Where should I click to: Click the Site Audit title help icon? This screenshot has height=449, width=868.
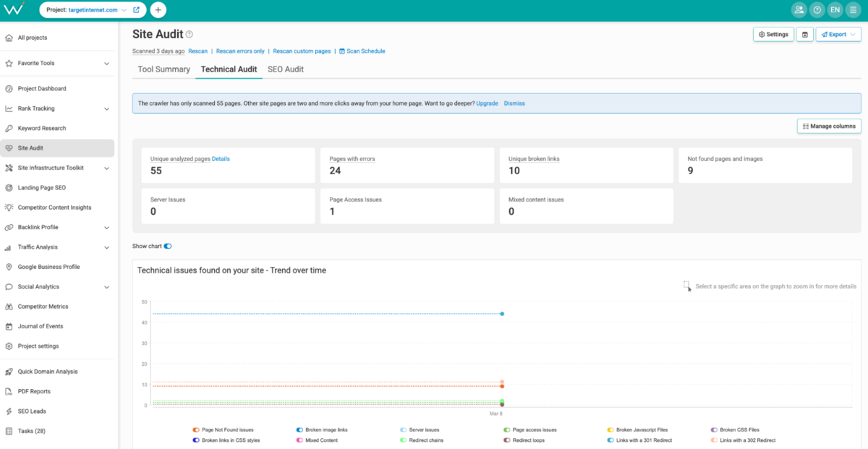pos(190,34)
